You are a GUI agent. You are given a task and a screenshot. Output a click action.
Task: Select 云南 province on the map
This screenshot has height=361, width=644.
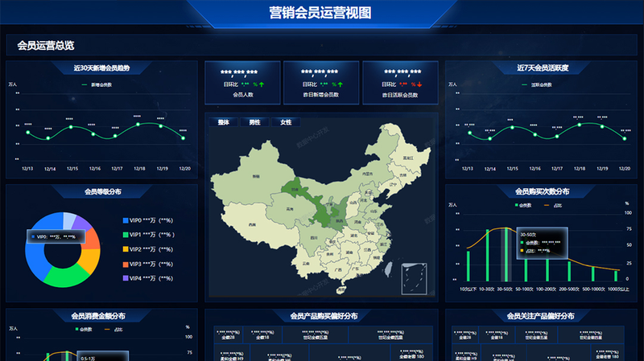pos(306,264)
